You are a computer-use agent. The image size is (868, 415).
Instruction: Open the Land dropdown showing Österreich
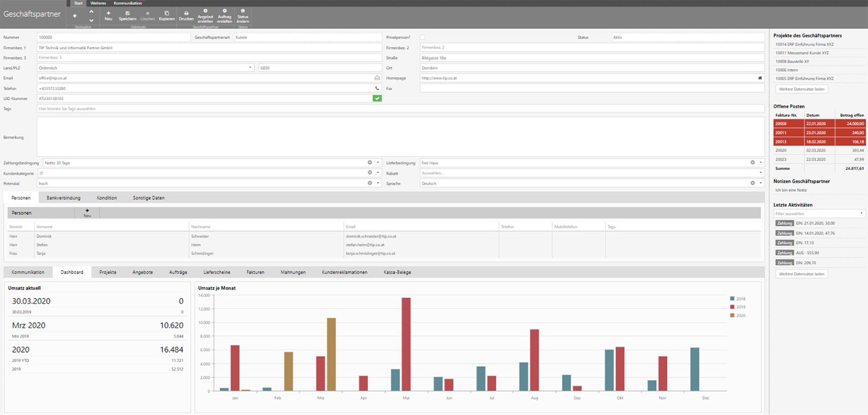point(250,68)
